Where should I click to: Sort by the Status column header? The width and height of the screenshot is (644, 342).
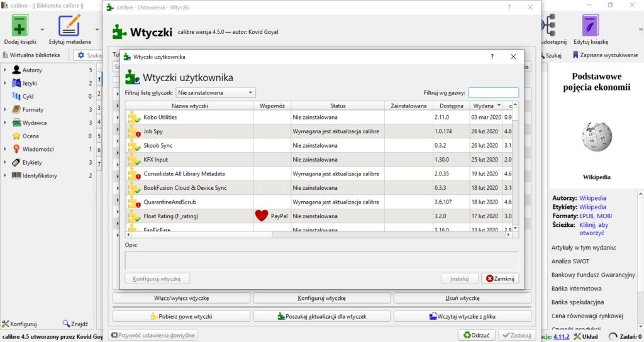(x=338, y=106)
